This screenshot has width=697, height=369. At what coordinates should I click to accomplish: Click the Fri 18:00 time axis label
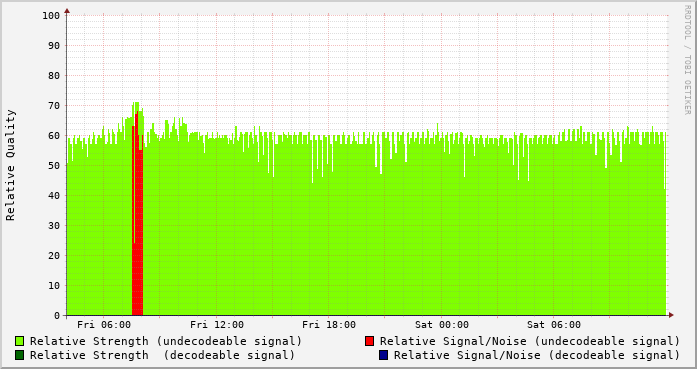coord(329,325)
